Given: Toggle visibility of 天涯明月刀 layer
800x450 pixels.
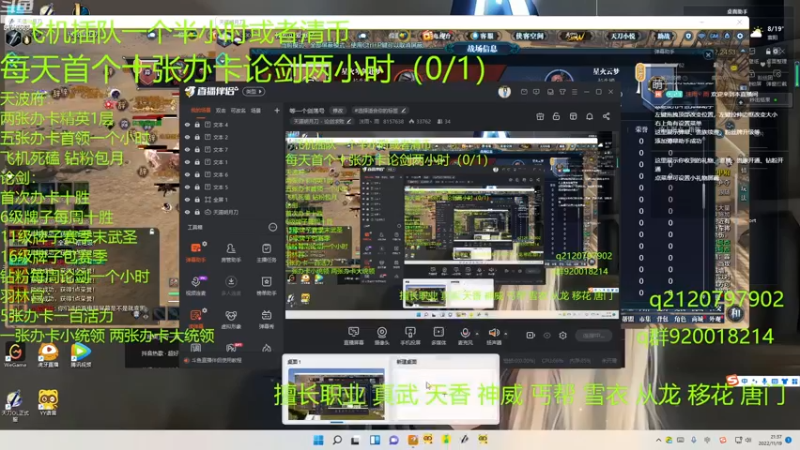Looking at the screenshot, I should click(187, 212).
